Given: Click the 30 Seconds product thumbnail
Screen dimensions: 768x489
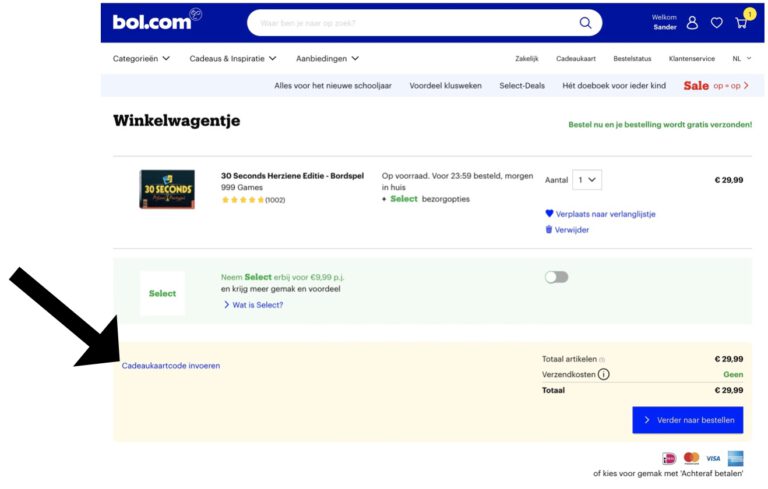Looking at the screenshot, I should (167, 189).
